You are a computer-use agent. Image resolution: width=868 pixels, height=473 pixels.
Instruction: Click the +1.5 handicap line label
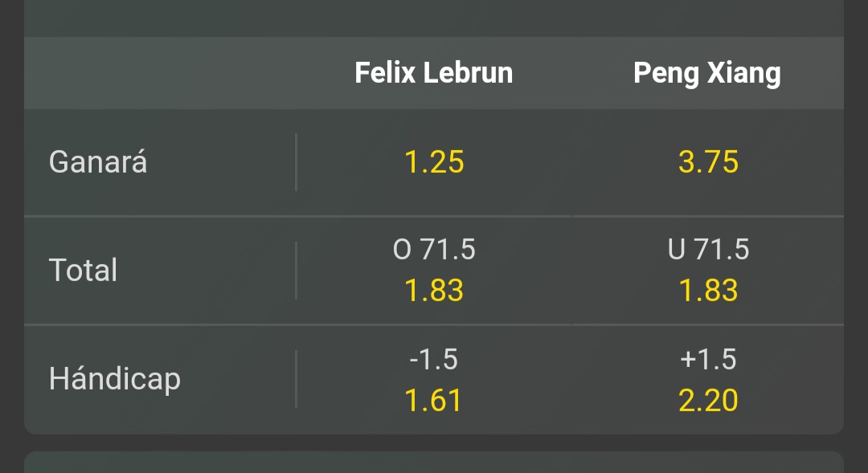[x=708, y=359]
